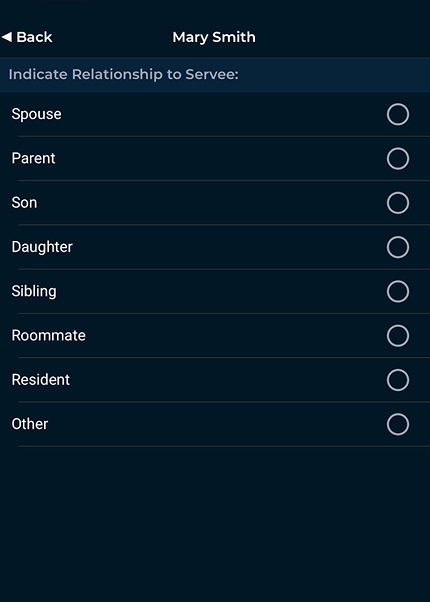Screen dimensions: 430x602
Task: Tap the Resident option label
Action: [41, 380]
